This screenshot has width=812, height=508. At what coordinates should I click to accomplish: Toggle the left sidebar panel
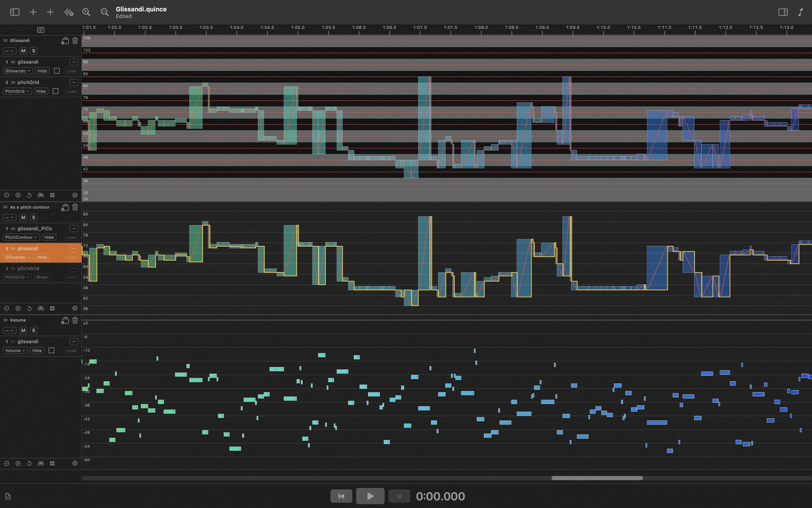(x=15, y=12)
